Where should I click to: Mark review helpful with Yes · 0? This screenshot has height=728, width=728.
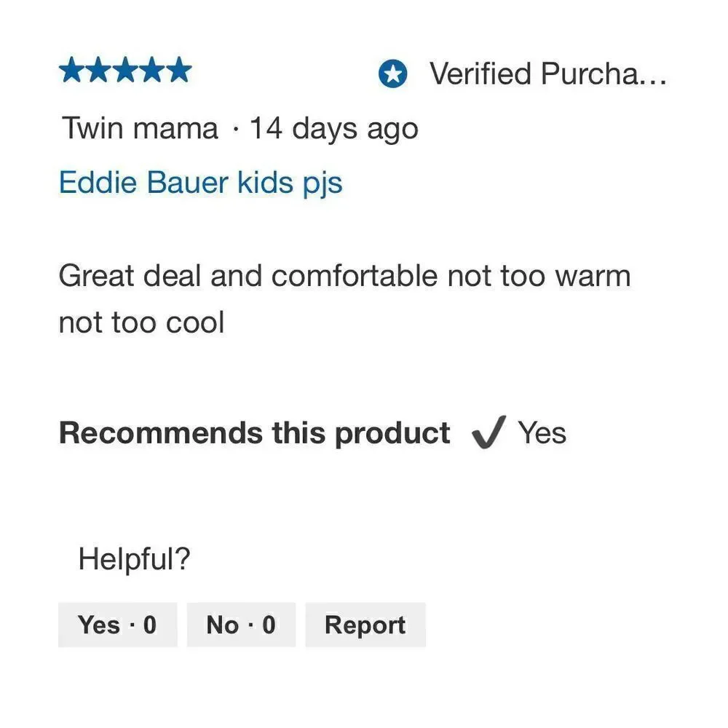pos(117,625)
